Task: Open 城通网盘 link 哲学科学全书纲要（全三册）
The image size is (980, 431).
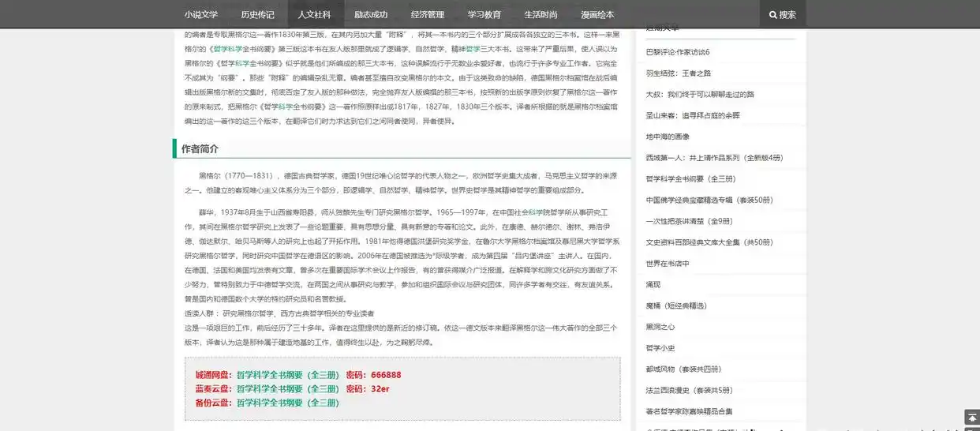Action: click(288, 375)
